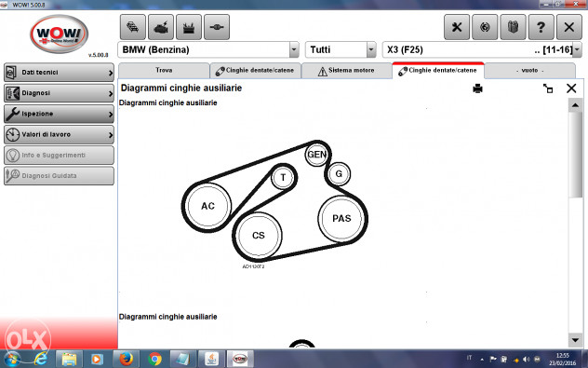
Task: Expand the Dati tecnici menu
Action: coord(59,72)
